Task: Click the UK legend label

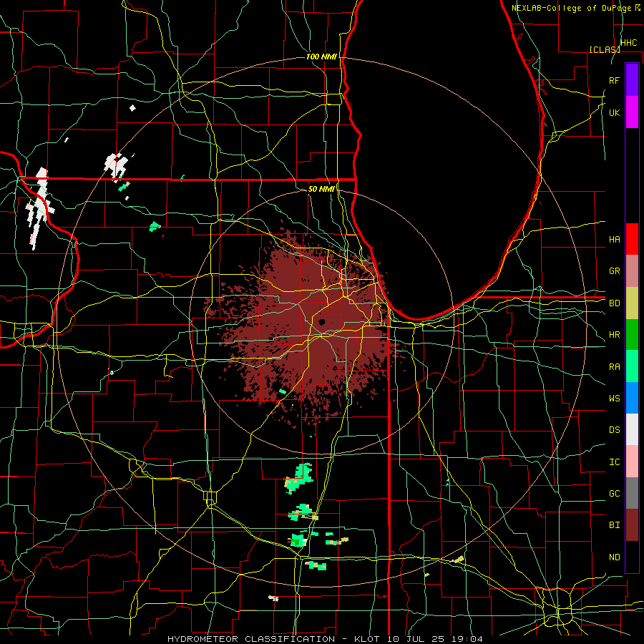Action: (615, 112)
